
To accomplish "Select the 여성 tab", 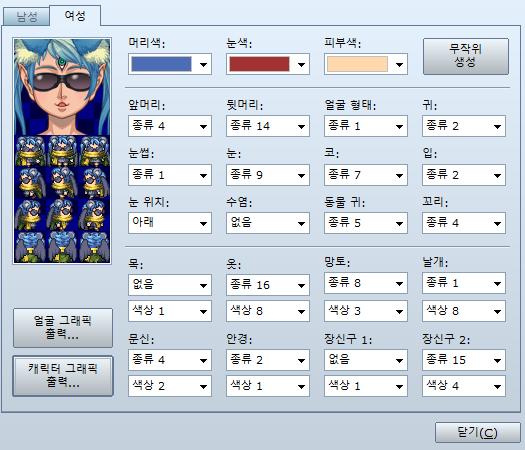I will click(75, 15).
